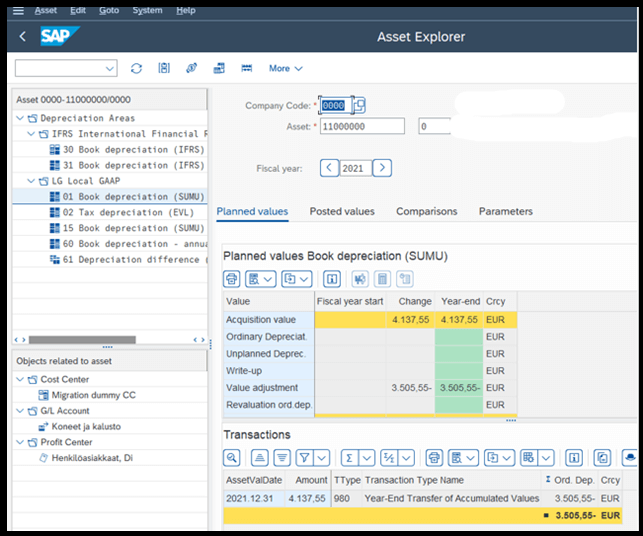Click Print icon in Planned values toolbar
This screenshot has height=536, width=643.
point(232,279)
